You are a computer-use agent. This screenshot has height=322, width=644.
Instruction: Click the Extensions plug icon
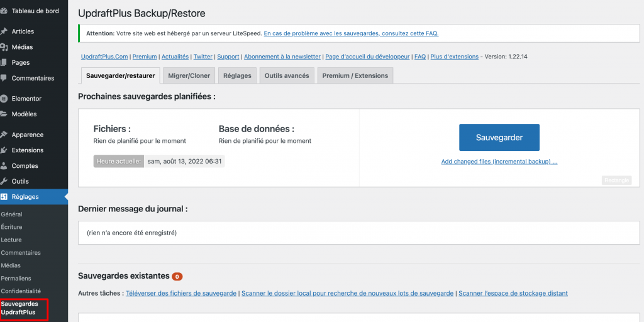tap(4, 150)
